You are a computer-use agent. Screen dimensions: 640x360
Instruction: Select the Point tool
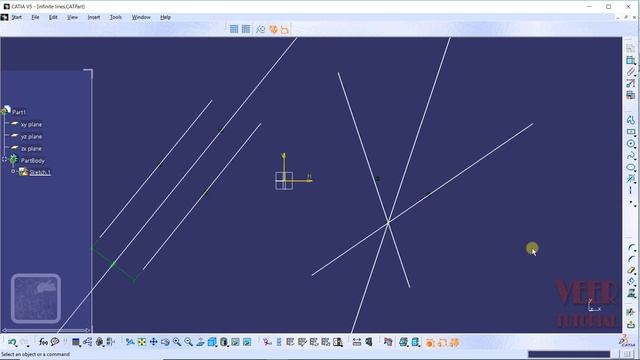[631, 202]
